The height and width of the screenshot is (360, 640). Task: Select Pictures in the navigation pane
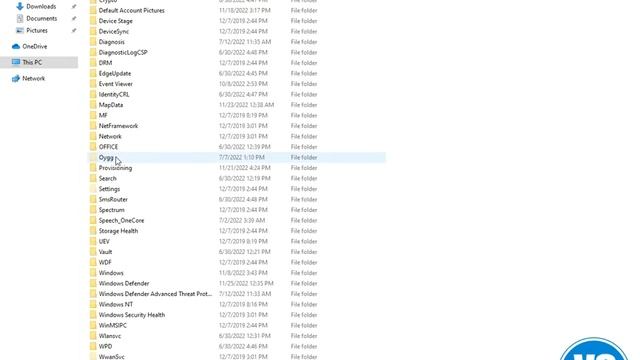[x=37, y=31]
